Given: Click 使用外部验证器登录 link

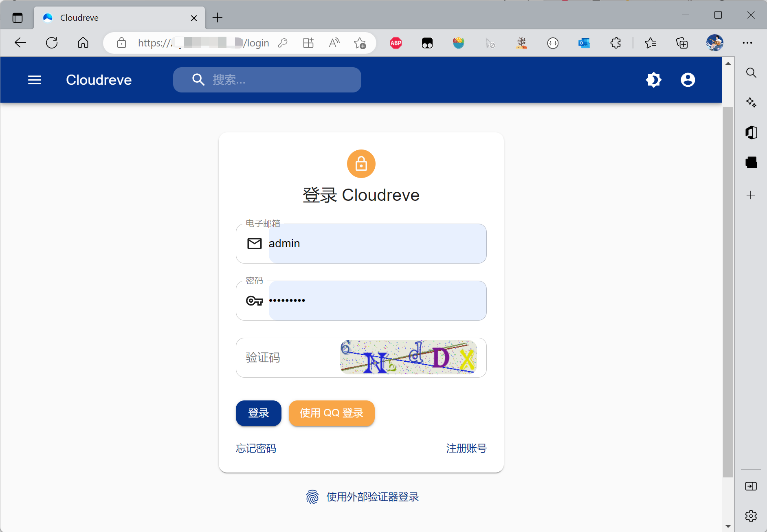Looking at the screenshot, I should (x=373, y=497).
